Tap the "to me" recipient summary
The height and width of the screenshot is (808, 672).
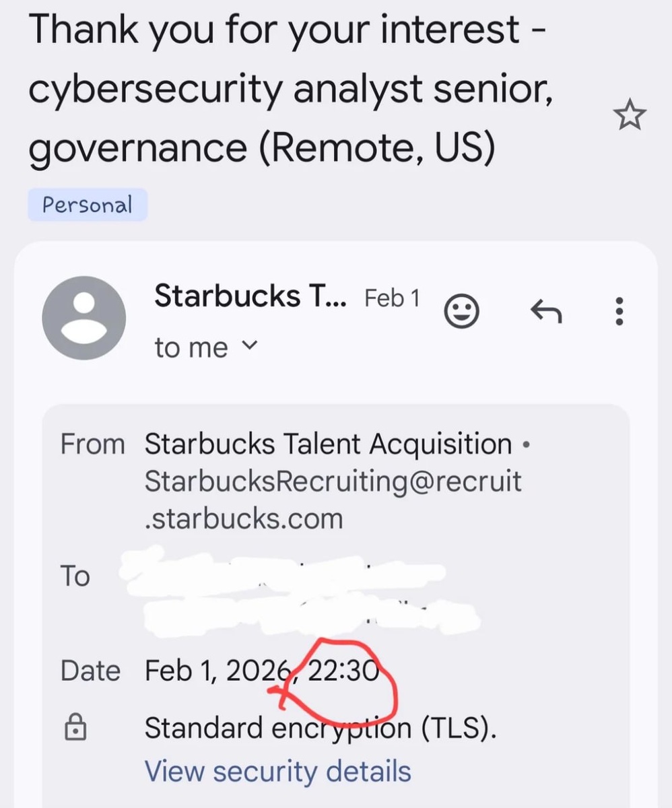[191, 347]
